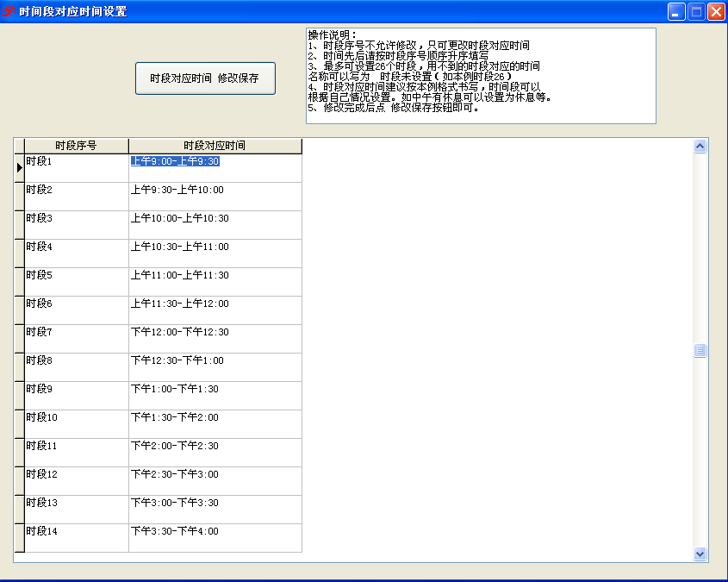This screenshot has width=728, height=582.
Task: Click the 上午9:30-上午10:00 cell
Action: [x=215, y=197]
